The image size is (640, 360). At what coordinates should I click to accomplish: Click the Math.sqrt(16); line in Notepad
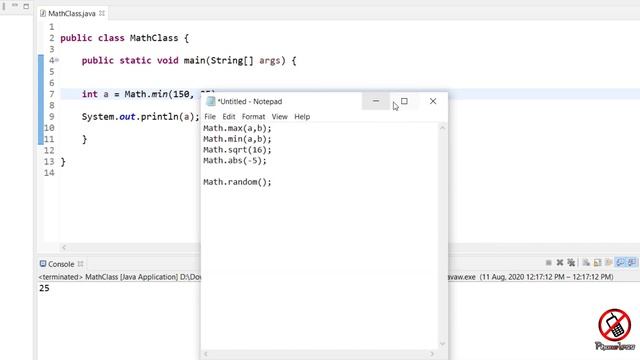click(x=237, y=150)
